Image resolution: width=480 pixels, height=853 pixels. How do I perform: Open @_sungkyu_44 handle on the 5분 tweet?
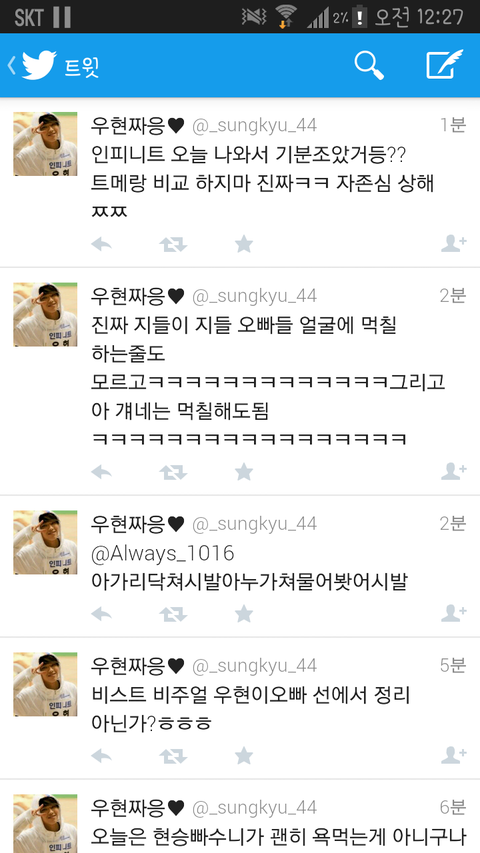pos(255,666)
